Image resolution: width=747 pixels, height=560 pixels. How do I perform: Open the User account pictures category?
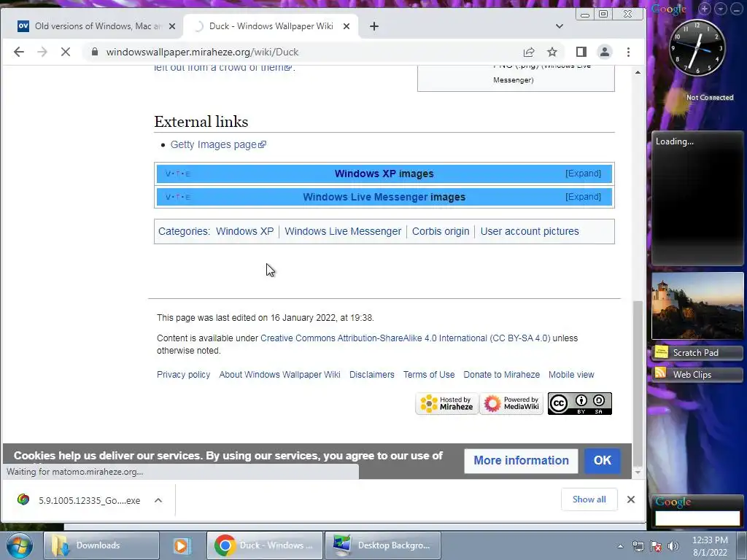point(530,231)
